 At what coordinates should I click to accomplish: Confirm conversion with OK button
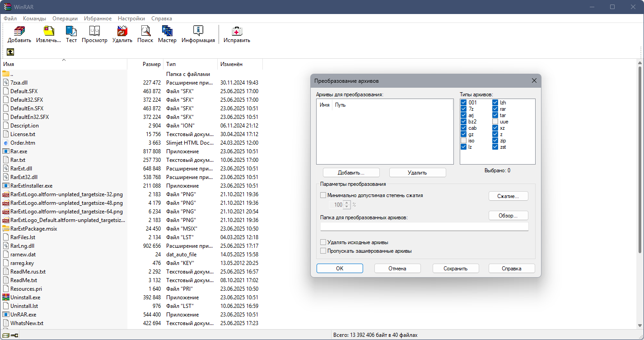[340, 269]
